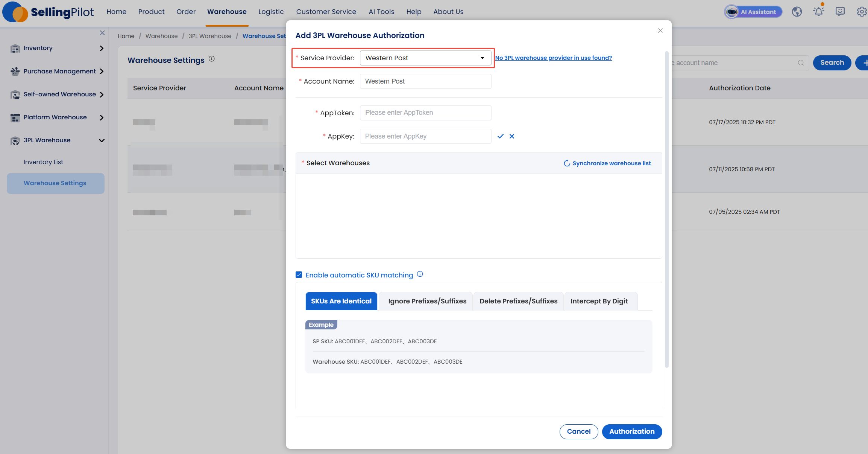Click the Cancel button
The height and width of the screenshot is (454, 868).
[579, 431]
